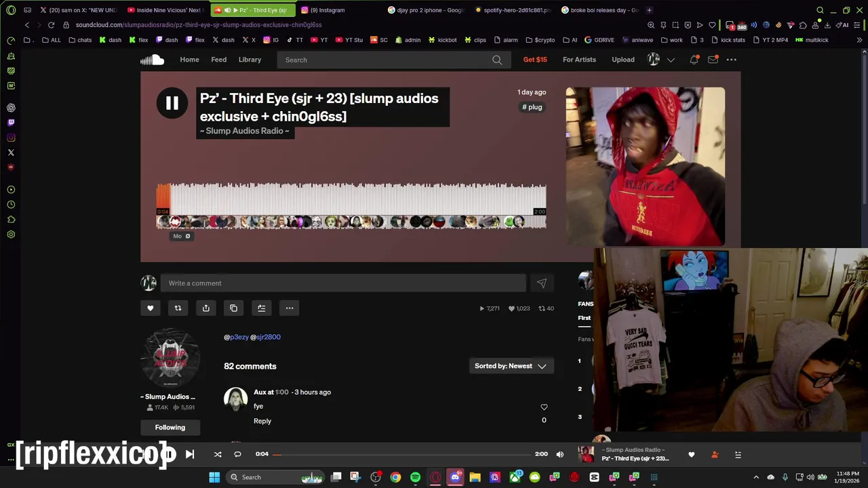Image resolution: width=868 pixels, height=488 pixels.
Task: Repost the track
Action: pyautogui.click(x=178, y=308)
